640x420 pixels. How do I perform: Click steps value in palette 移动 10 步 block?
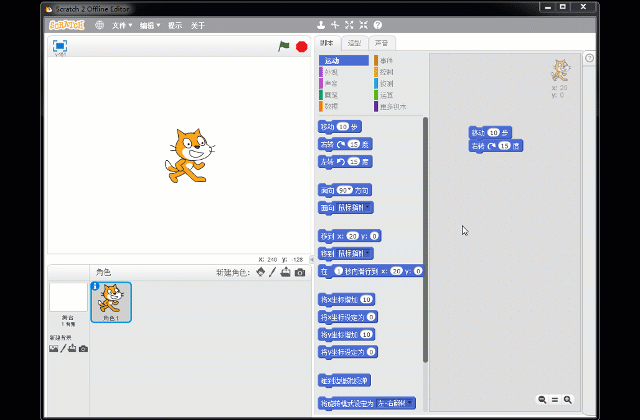pyautogui.click(x=343, y=127)
